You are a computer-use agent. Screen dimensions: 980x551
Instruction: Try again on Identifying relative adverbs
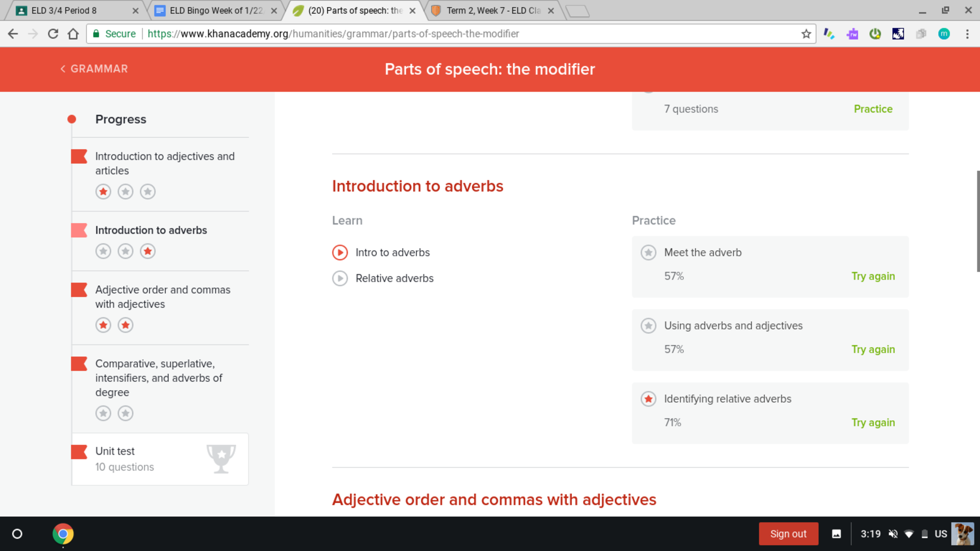pos(873,423)
